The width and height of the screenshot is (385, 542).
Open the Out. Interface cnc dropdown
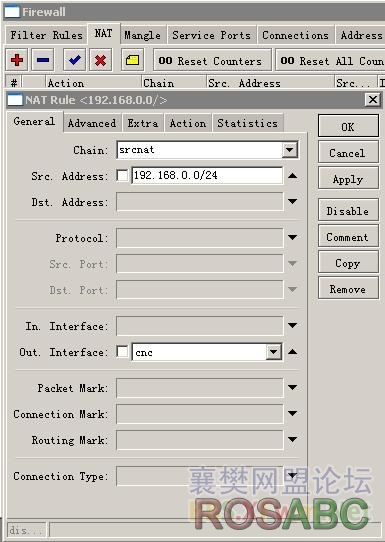point(274,352)
